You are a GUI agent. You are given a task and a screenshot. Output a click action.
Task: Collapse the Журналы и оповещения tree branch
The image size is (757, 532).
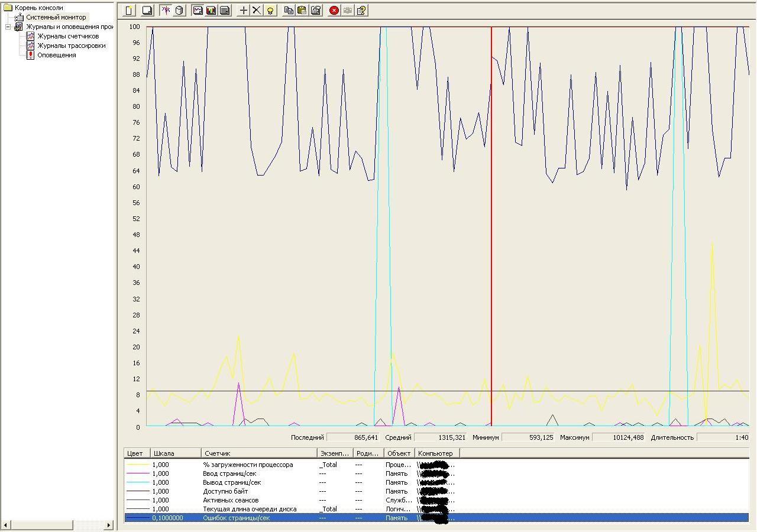click(8, 27)
